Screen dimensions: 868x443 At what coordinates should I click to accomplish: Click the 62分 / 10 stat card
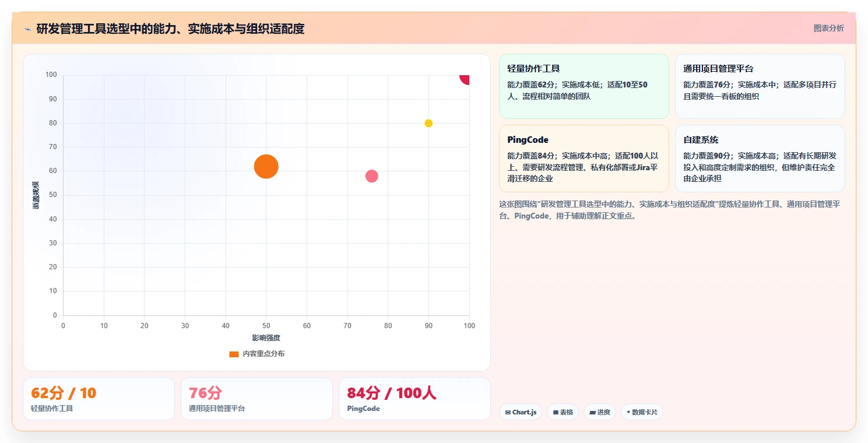coord(99,399)
